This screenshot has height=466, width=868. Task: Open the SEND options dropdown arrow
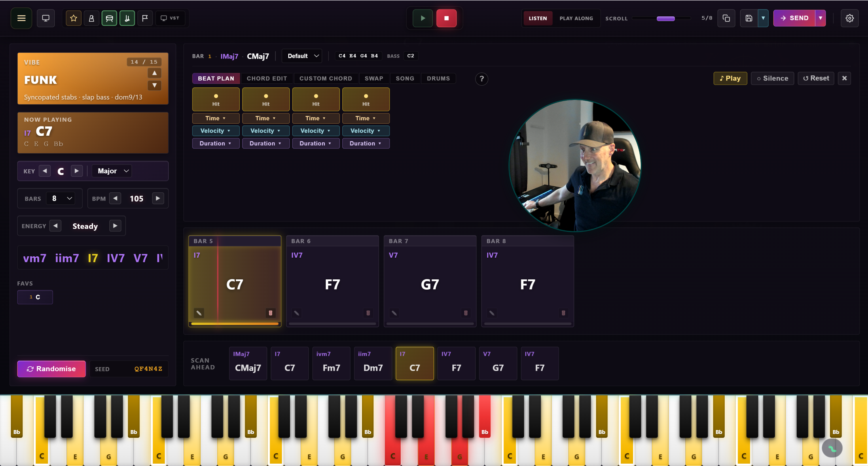820,18
